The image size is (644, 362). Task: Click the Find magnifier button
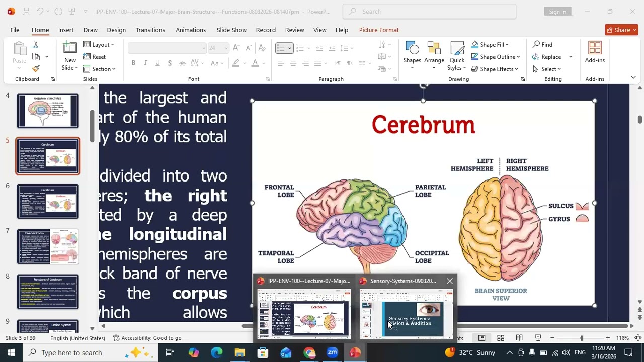543,45
